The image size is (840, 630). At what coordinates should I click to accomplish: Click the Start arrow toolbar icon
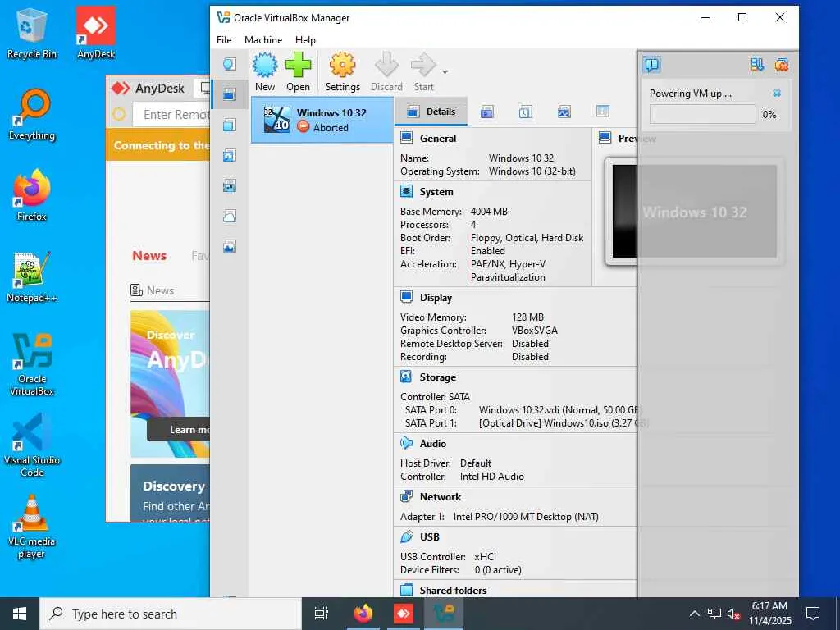(423, 66)
